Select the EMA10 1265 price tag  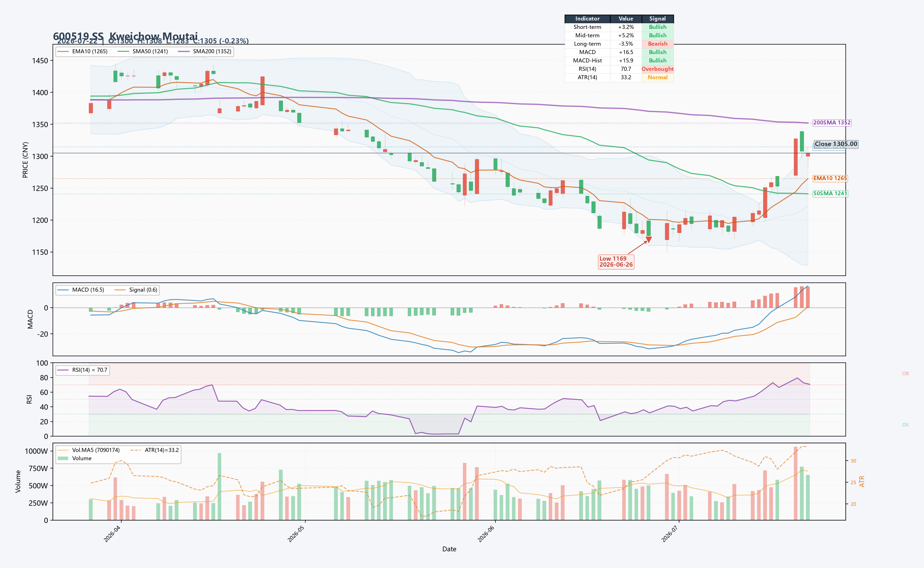tap(830, 178)
